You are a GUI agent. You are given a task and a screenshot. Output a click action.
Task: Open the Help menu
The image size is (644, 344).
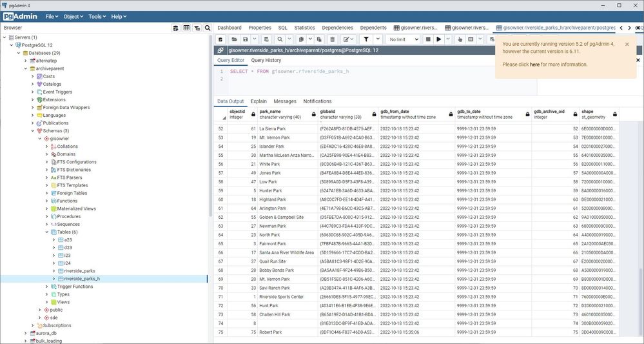[119, 16]
